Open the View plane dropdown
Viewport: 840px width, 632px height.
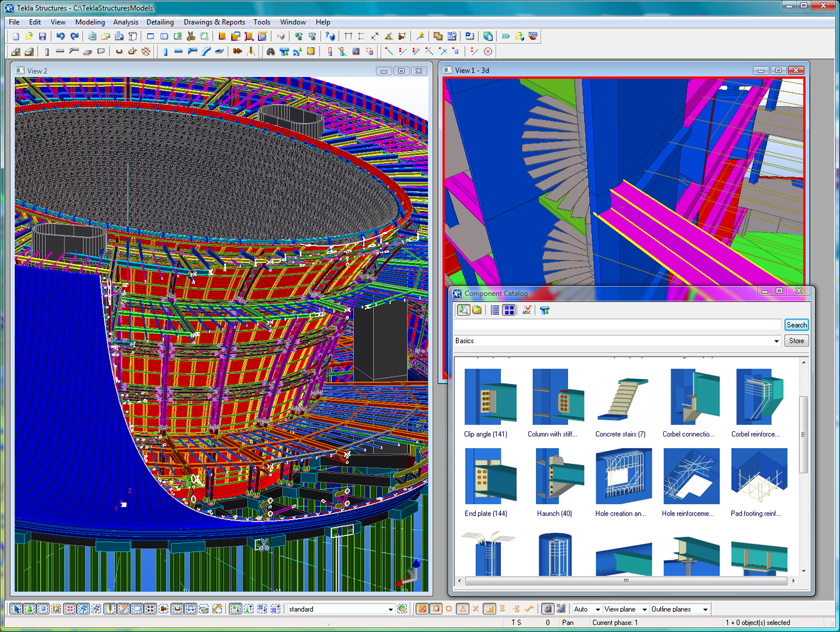pyautogui.click(x=644, y=609)
